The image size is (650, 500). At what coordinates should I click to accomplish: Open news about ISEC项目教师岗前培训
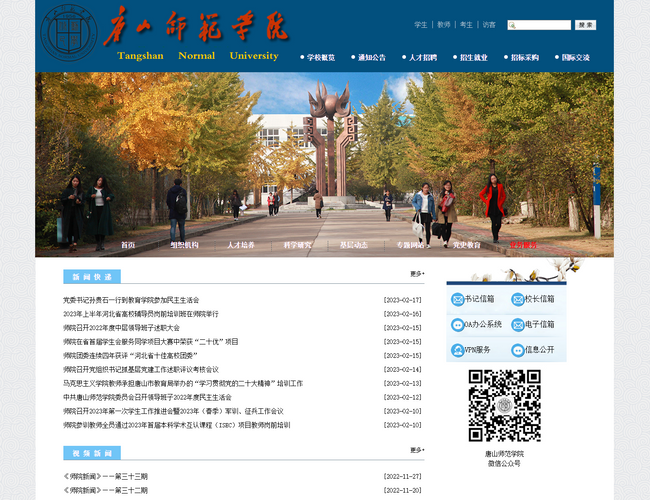pos(177,425)
